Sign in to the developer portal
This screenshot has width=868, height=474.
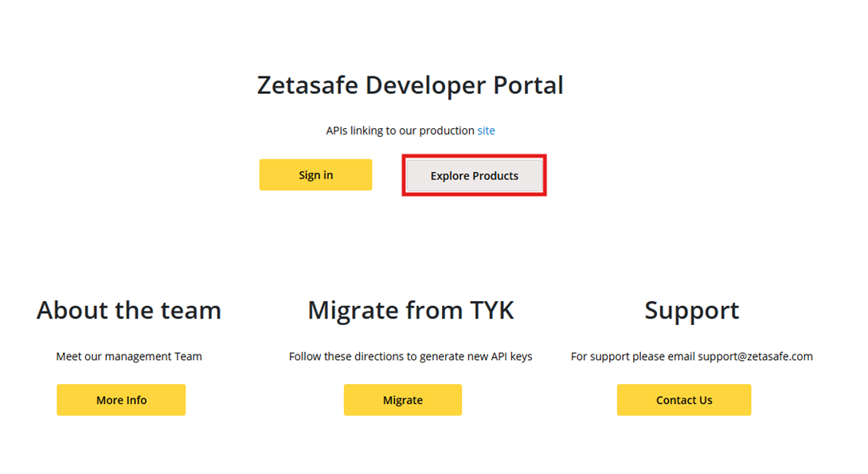[315, 174]
